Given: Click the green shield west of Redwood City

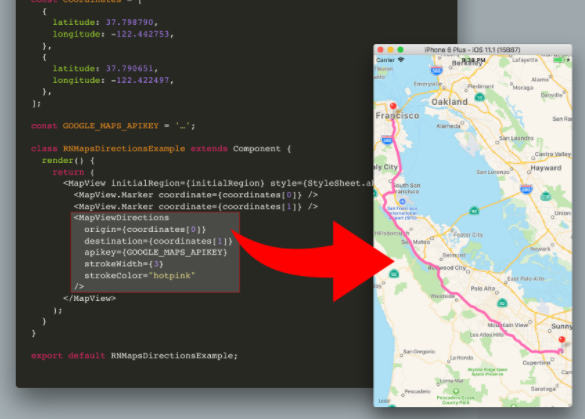Looking at the screenshot, I should pyautogui.click(x=394, y=274).
